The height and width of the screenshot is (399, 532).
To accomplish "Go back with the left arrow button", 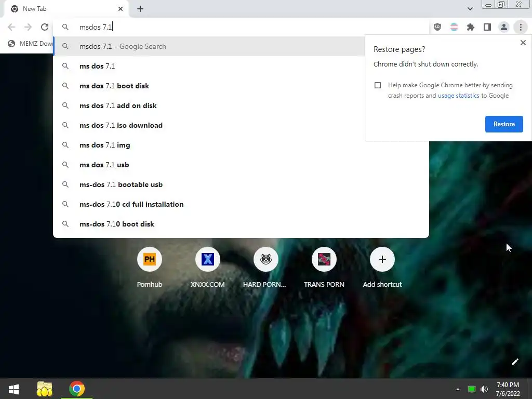I will 11,27.
